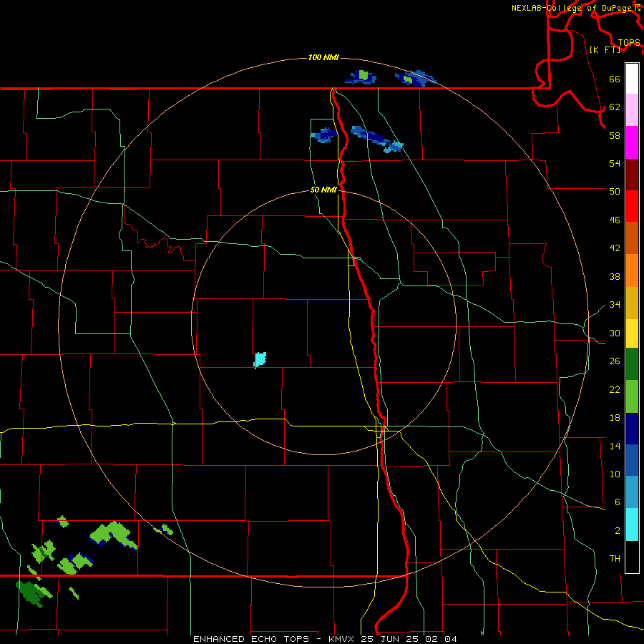Click the dark red (maroon) legend swatch

(632, 175)
